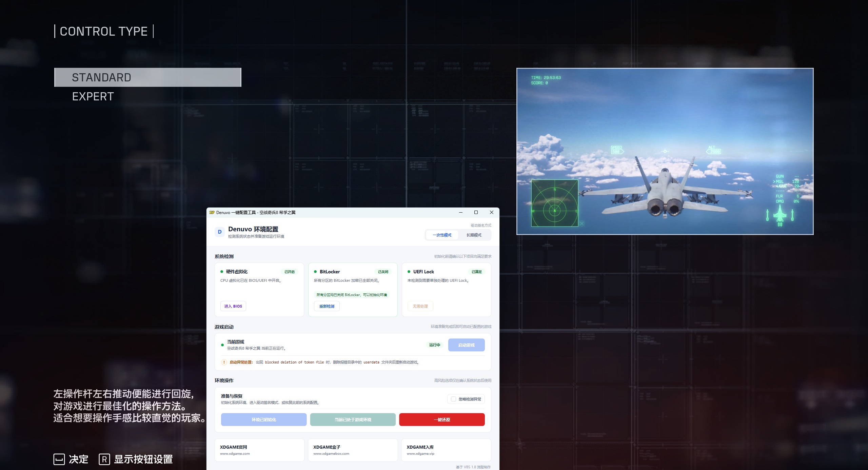The height and width of the screenshot is (470, 868).
Task: Click the ALT indicator in the preview HUD
Action: point(713,150)
